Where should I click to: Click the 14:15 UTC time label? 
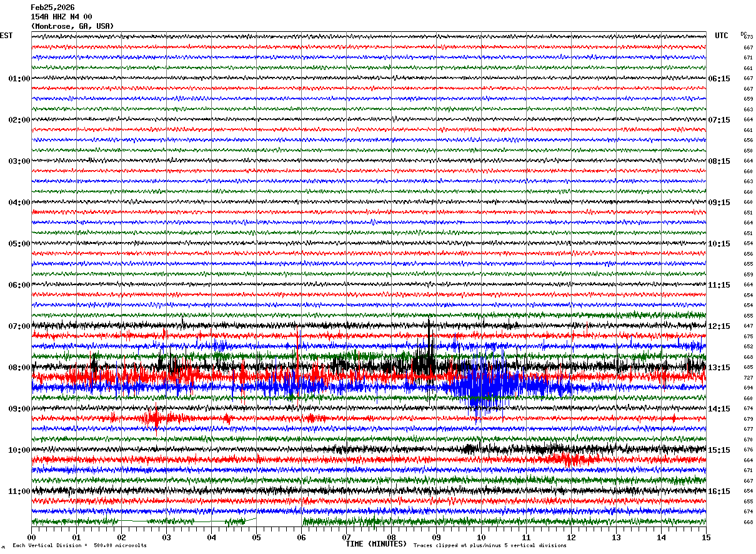(x=719, y=409)
